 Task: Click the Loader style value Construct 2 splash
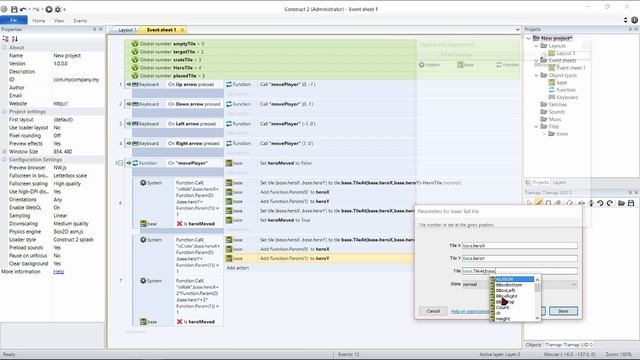click(73, 240)
